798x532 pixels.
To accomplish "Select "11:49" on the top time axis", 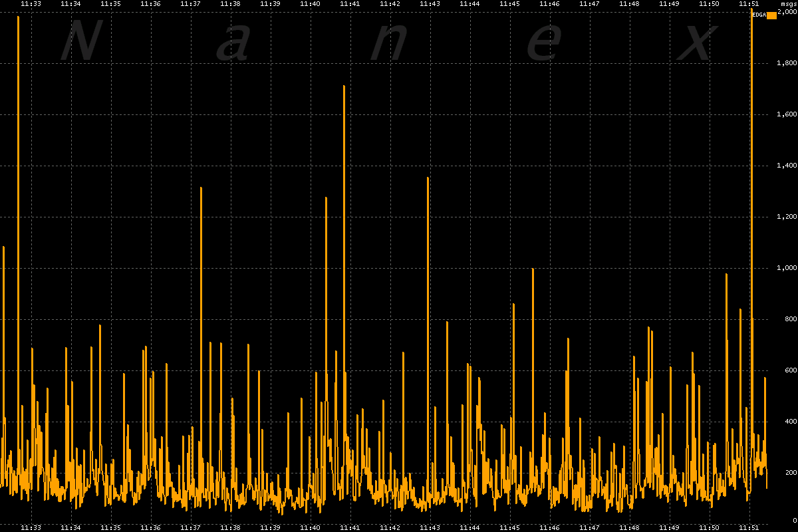I will (x=670, y=4).
